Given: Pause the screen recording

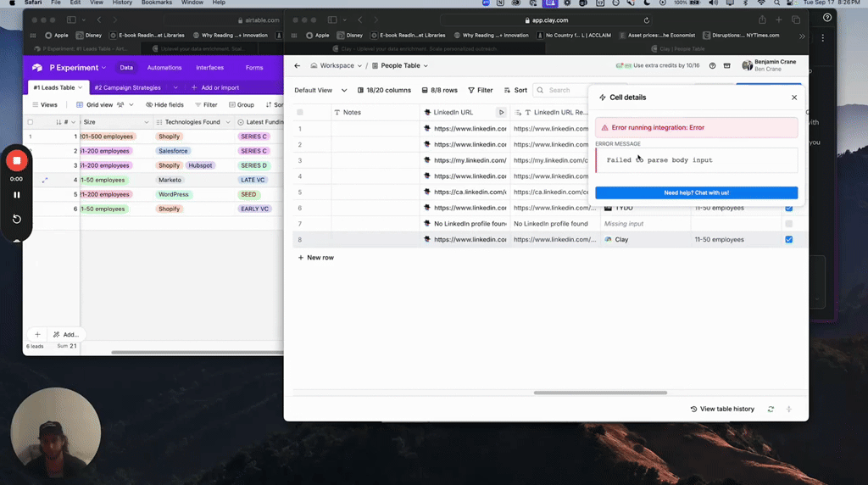Looking at the screenshot, I should (16, 195).
